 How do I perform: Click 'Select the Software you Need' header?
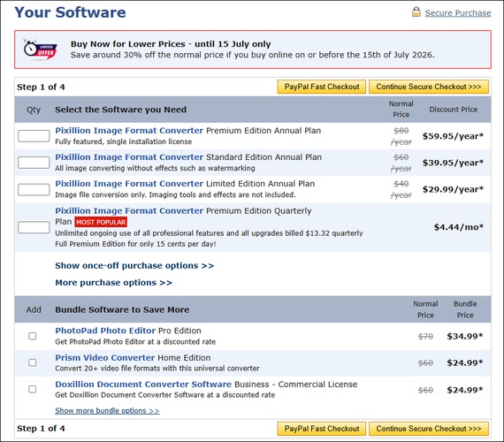coord(120,110)
